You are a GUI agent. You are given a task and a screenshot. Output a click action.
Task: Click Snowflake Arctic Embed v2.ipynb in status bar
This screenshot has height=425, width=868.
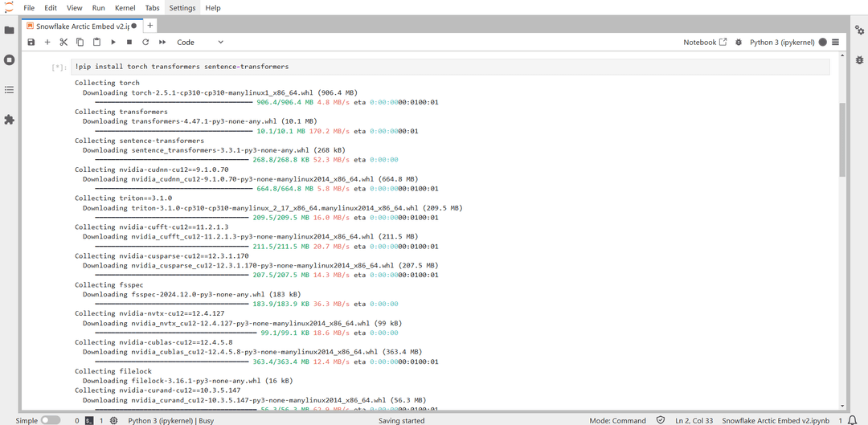click(776, 420)
